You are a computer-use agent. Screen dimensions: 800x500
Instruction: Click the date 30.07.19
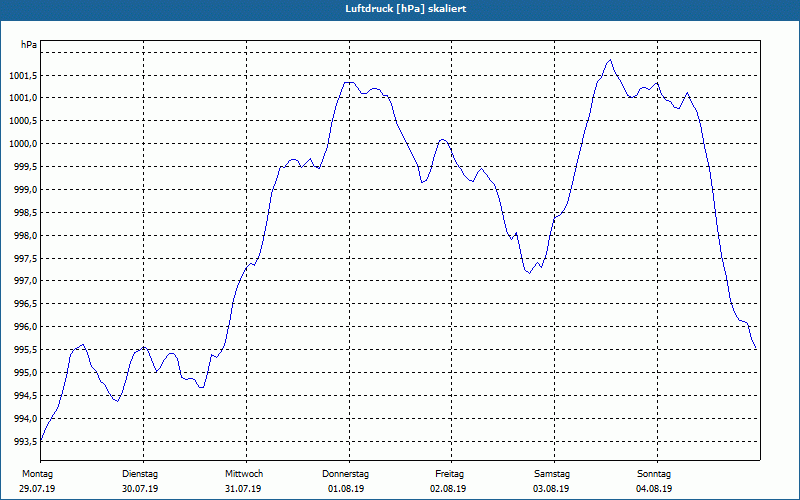tap(140, 489)
